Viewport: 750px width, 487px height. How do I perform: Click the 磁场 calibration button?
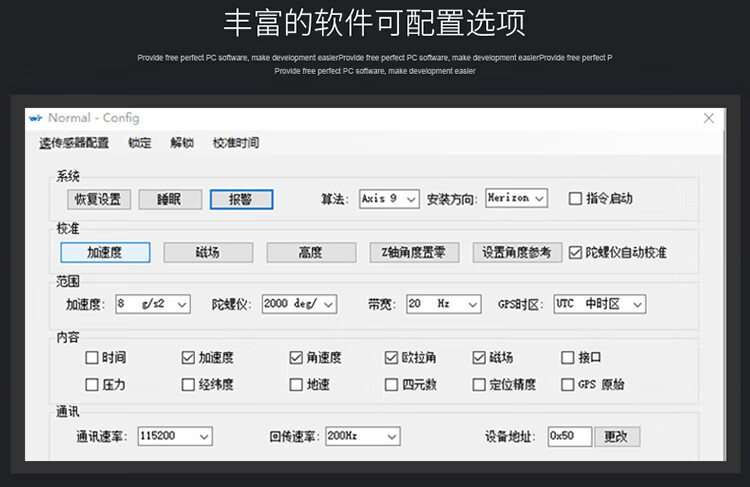pyautogui.click(x=208, y=253)
